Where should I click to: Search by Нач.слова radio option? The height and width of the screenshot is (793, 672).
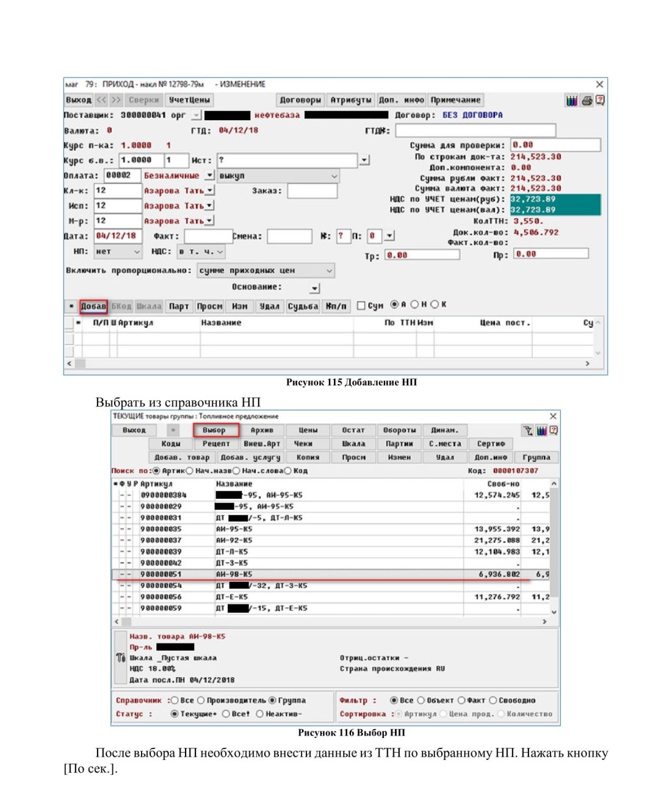[236, 471]
